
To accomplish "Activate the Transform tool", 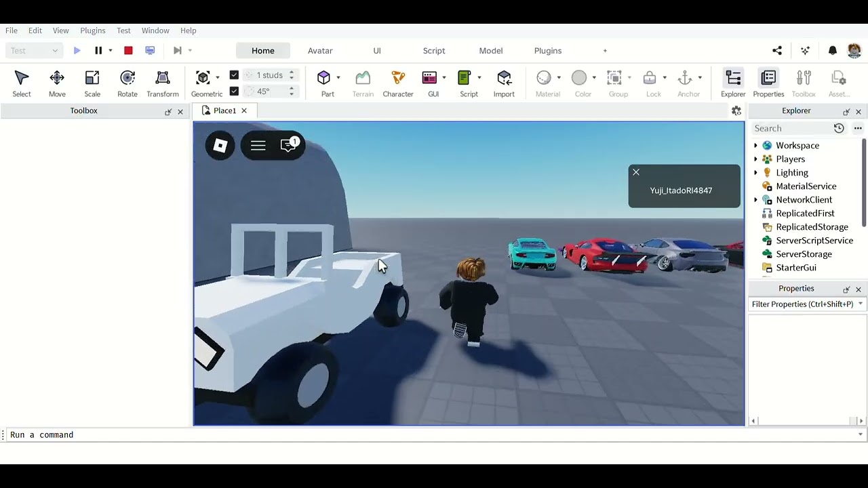I will (163, 84).
